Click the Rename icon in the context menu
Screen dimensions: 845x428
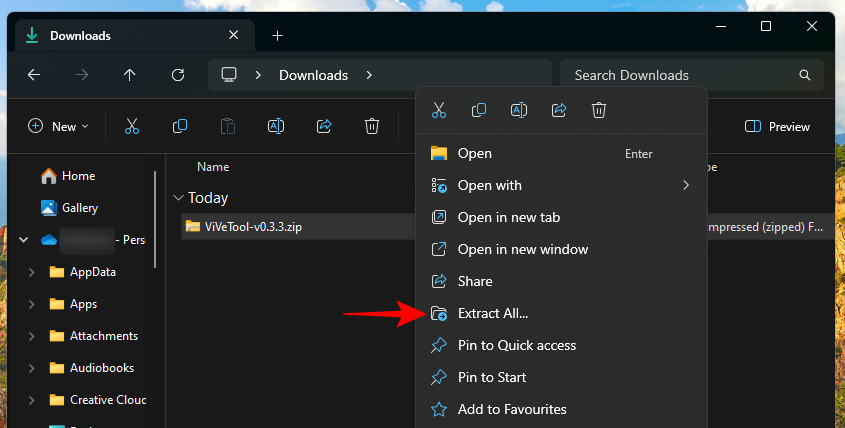tap(519, 110)
